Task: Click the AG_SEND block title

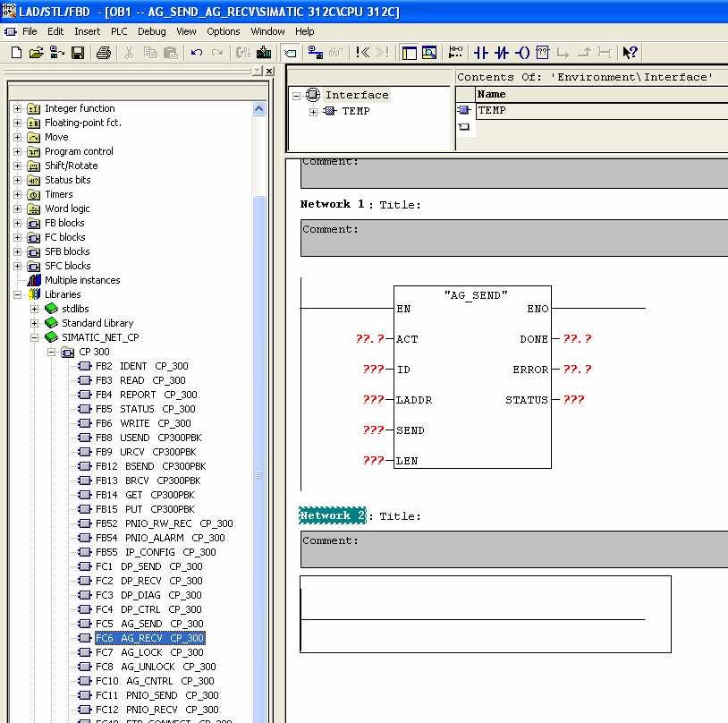Action: coord(476,295)
